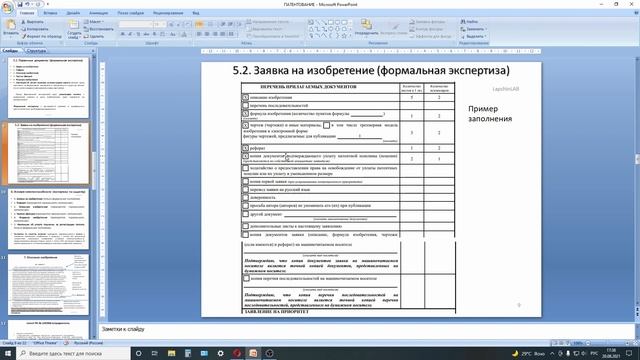Click the bulleted list icon
Image resolution: width=640 pixels, height=360 pixels.
click(199, 24)
